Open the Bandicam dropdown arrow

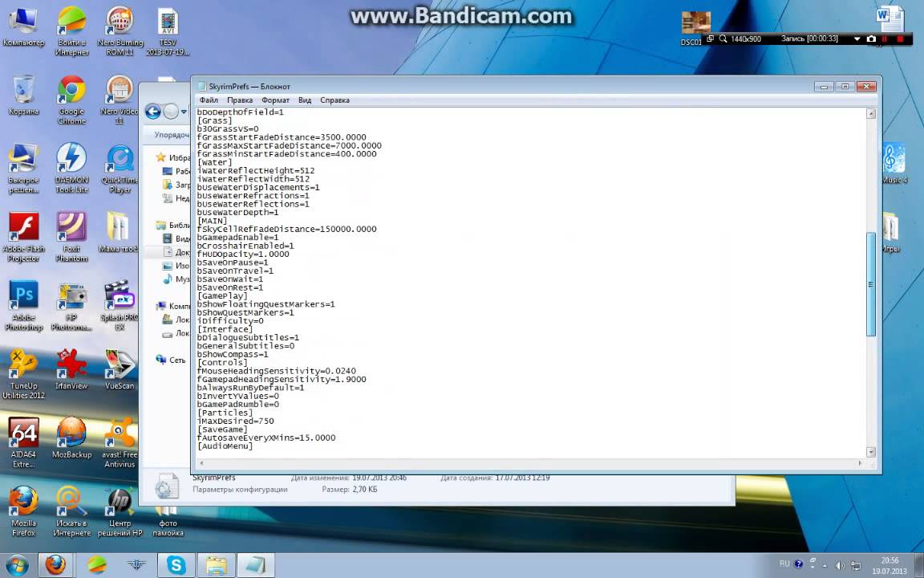pyautogui.click(x=857, y=39)
